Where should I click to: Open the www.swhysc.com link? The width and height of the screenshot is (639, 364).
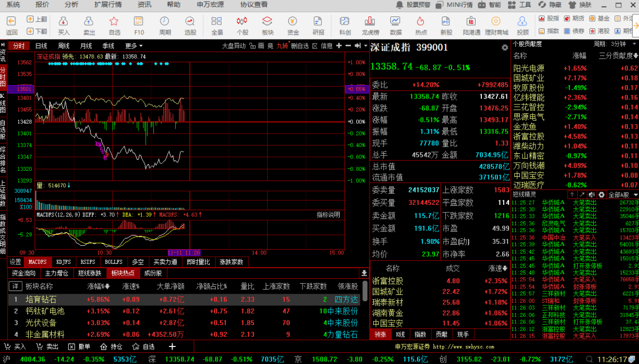pyautogui.click(x=457, y=346)
